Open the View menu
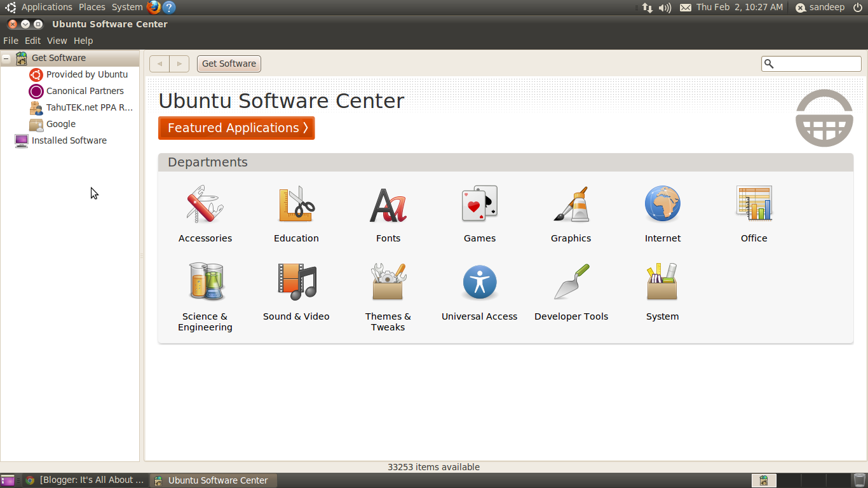This screenshot has width=868, height=488. [57, 40]
